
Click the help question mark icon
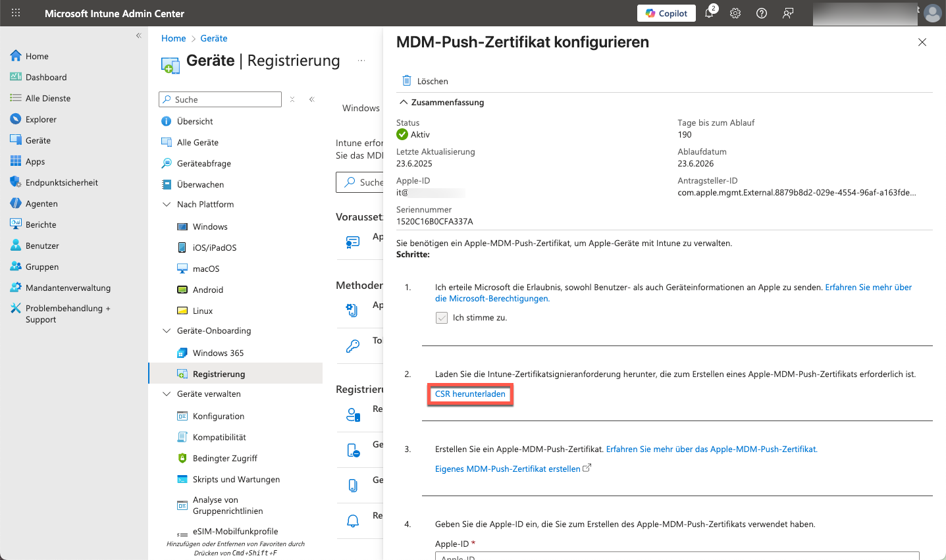pos(762,13)
